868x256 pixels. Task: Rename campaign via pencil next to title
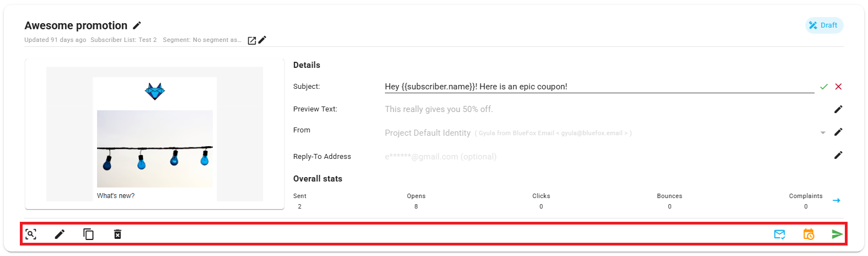(137, 25)
